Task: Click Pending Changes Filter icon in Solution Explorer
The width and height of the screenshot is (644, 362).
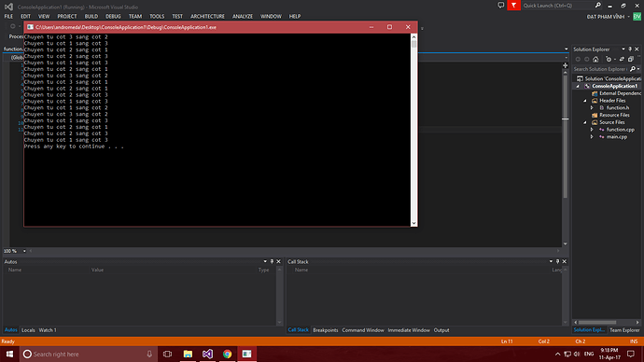Action: [609, 59]
